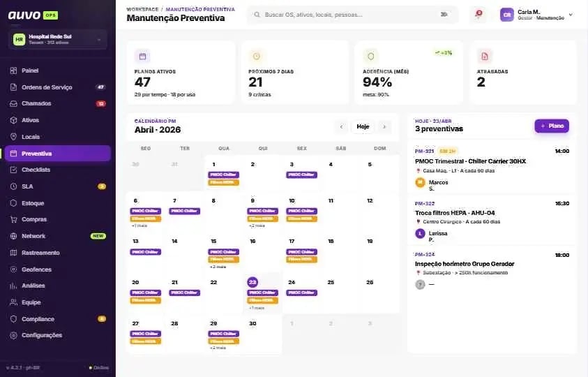Click the Planos Ativos calendar icon
588x377 pixels.
click(142, 57)
